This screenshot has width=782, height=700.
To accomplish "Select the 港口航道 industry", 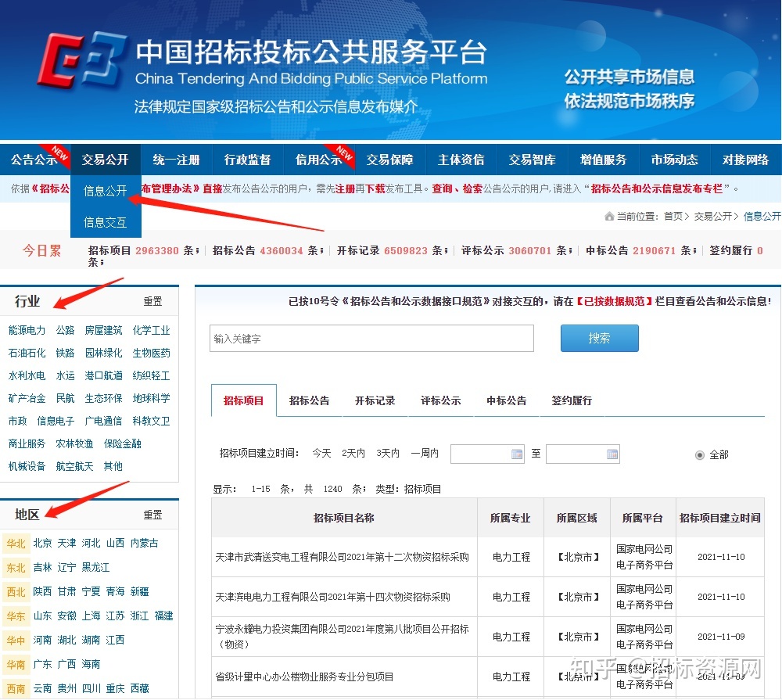I will tap(103, 375).
